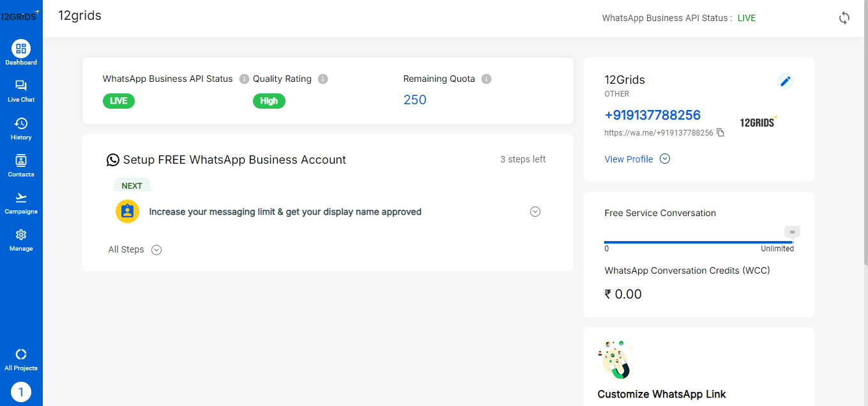
Task: Click info icon beside Quality Rating
Action: click(323, 79)
